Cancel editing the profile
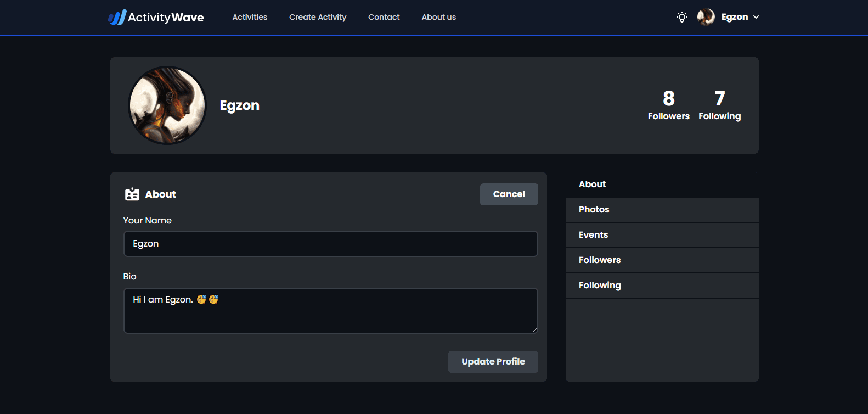This screenshot has height=414, width=868. coord(509,194)
